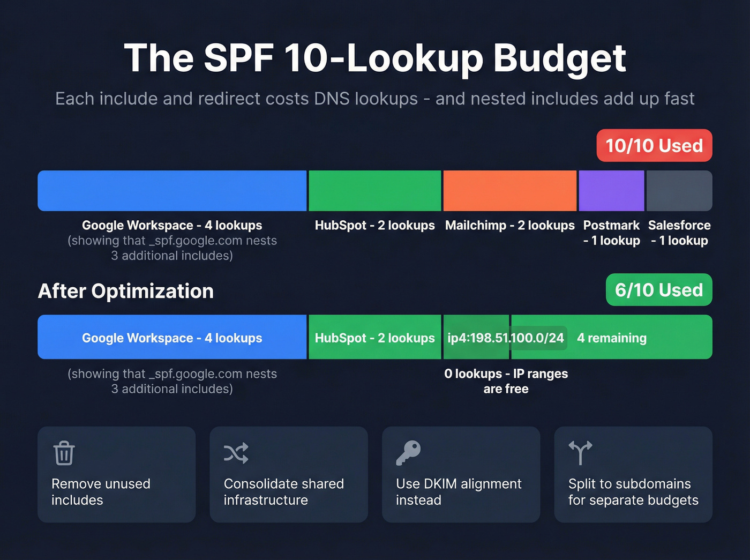Toggle the HubSpot segment in the optimized bar
Viewport: 750px width, 560px height.
coord(374,337)
